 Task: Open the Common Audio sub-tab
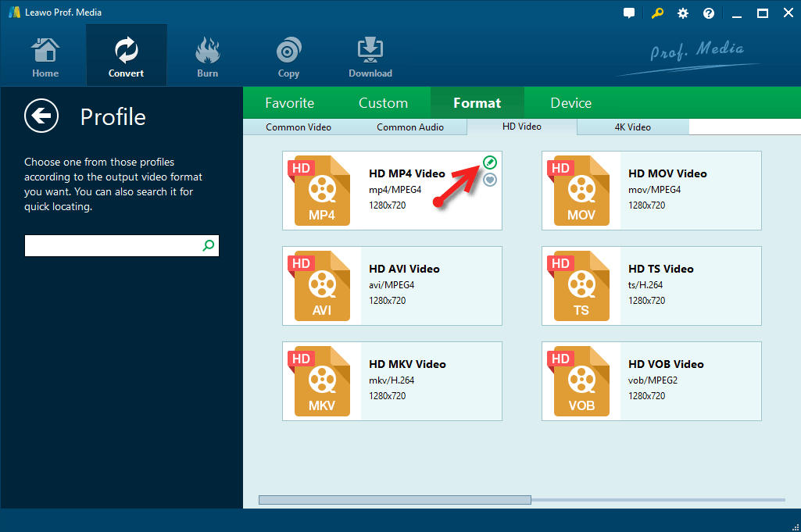410,127
